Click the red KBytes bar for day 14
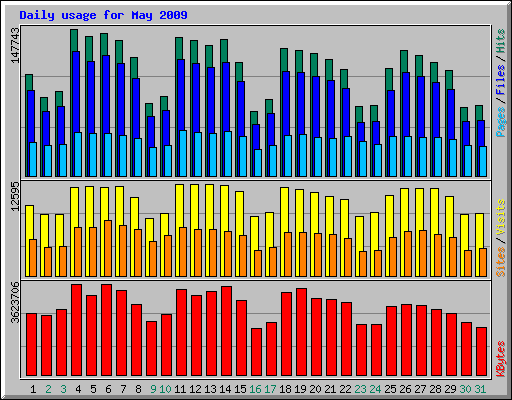The height and width of the screenshot is (400, 512). (x=226, y=331)
